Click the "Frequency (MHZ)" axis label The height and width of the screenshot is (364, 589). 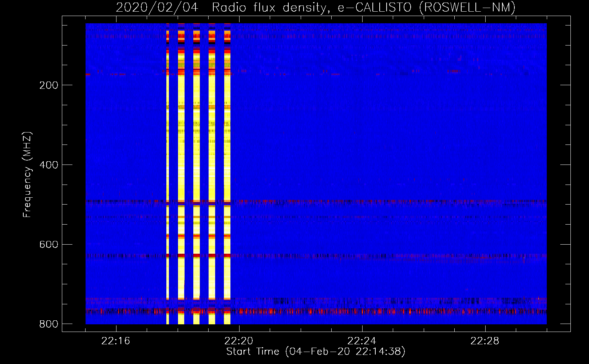pos(27,175)
